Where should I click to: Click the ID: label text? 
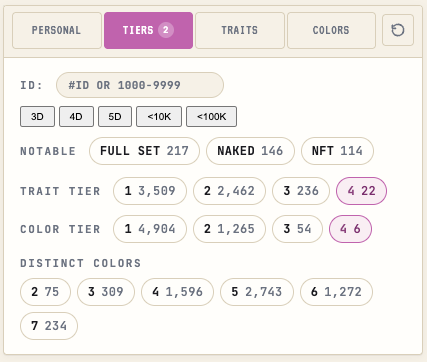click(x=32, y=85)
